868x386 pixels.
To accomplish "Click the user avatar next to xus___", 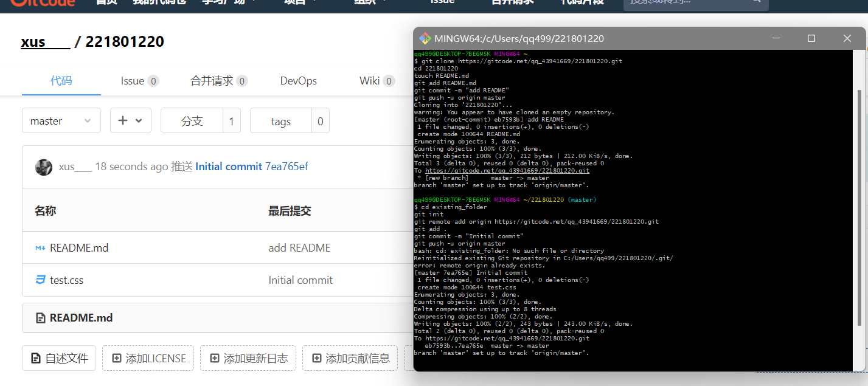I will [x=43, y=167].
